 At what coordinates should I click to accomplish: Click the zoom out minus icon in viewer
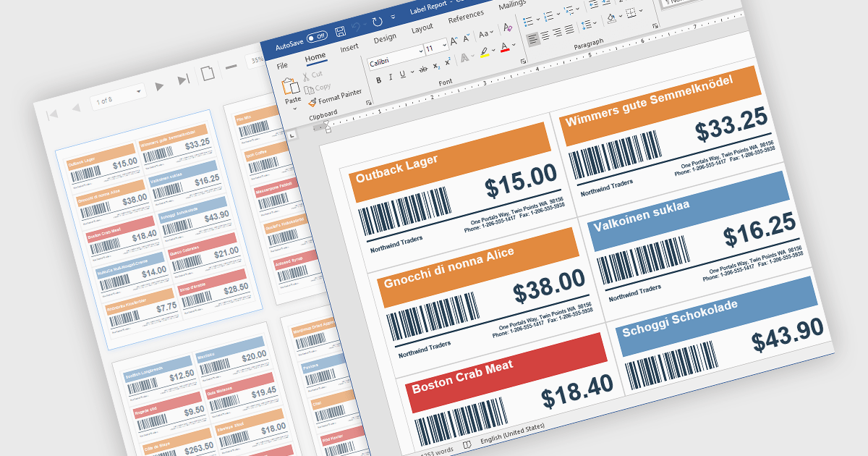tap(231, 67)
